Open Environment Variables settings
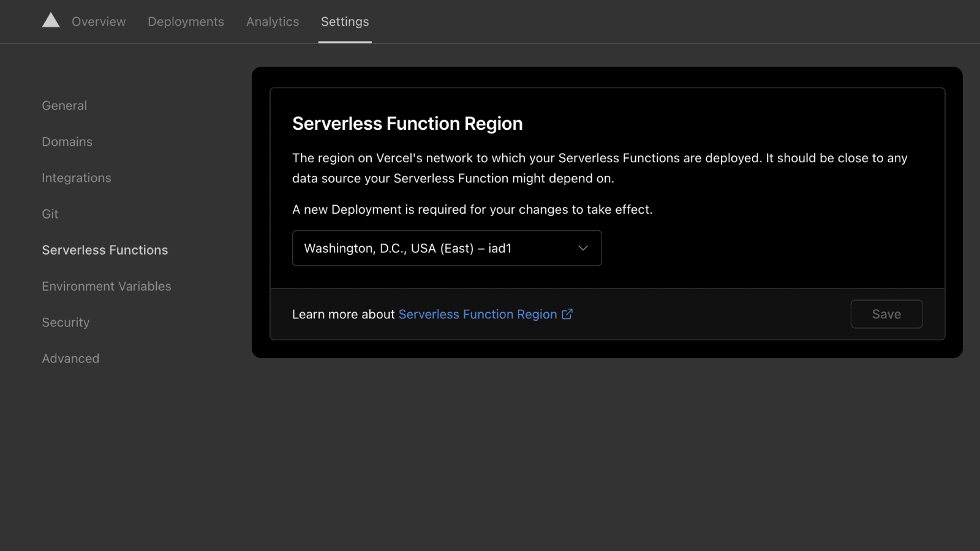 pyautogui.click(x=107, y=286)
